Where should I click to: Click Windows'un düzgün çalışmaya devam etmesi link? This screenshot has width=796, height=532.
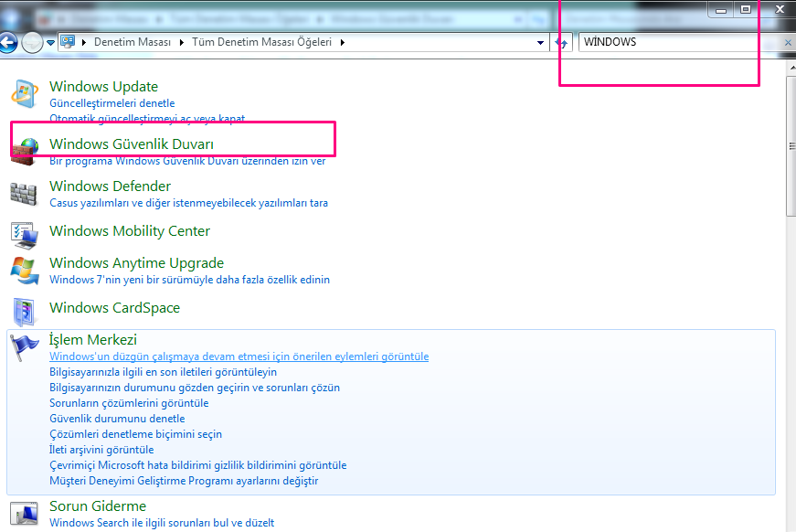[x=239, y=356]
